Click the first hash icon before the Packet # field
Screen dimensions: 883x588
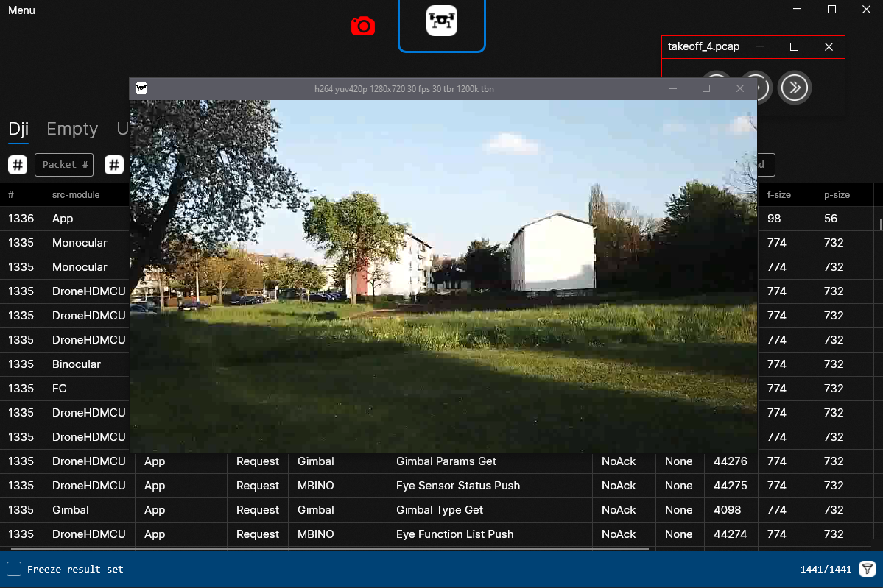point(18,165)
